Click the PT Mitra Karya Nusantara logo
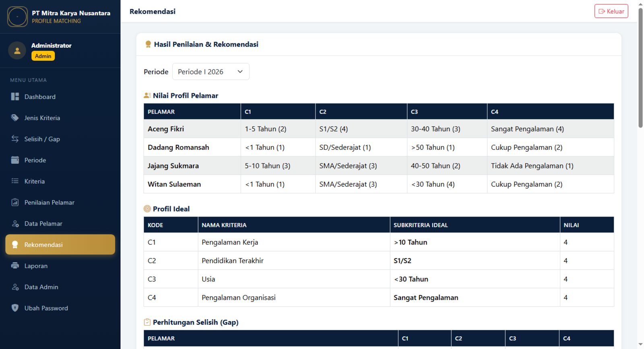This screenshot has width=644, height=349. coord(17,17)
